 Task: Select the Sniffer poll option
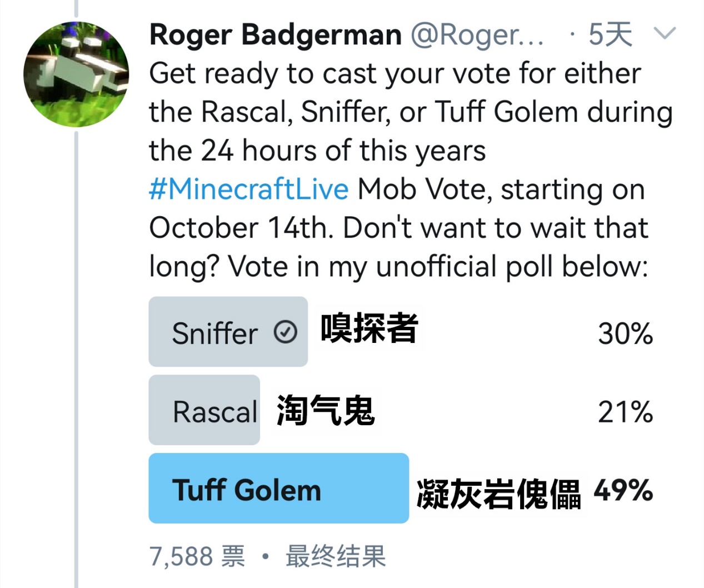228,332
